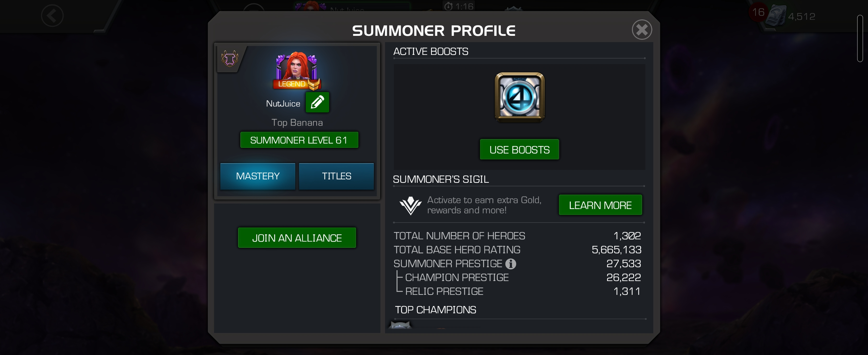Viewport: 868px width, 355px height.
Task: Tap the Summoner Level 61 bar
Action: click(299, 140)
